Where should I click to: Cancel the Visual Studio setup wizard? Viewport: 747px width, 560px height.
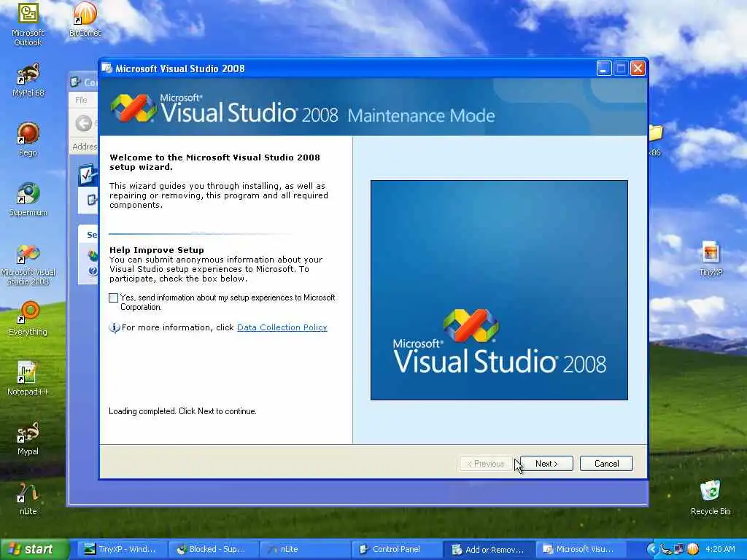pyautogui.click(x=606, y=463)
